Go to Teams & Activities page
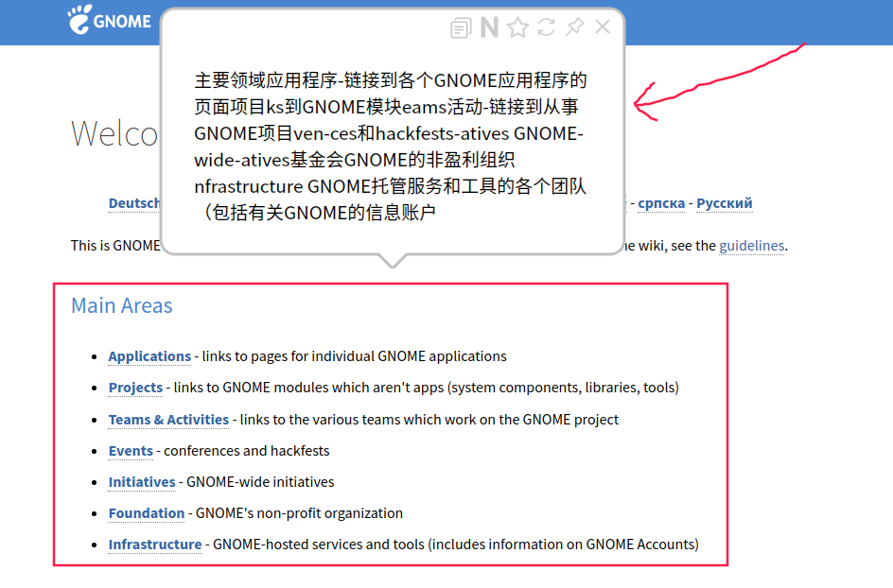This screenshot has width=893, height=588. coord(168,420)
